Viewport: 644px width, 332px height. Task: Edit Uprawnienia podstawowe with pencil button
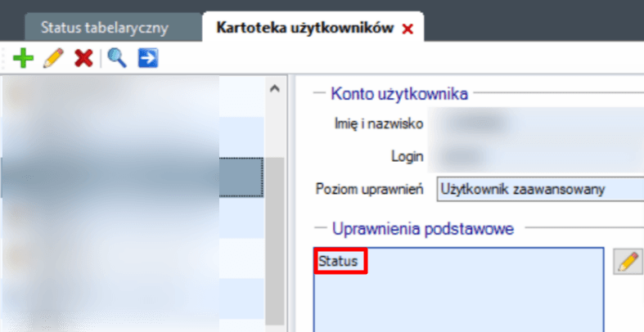(x=628, y=262)
